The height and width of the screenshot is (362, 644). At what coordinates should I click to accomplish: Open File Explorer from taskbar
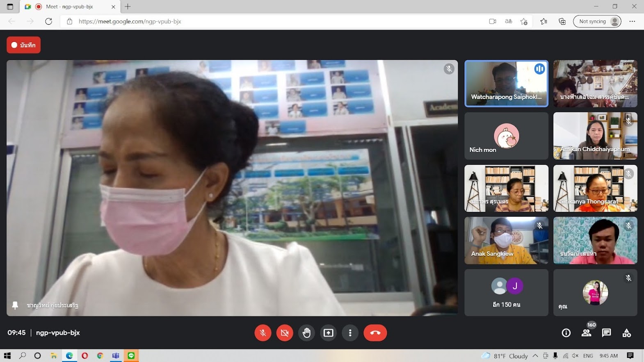point(54,355)
